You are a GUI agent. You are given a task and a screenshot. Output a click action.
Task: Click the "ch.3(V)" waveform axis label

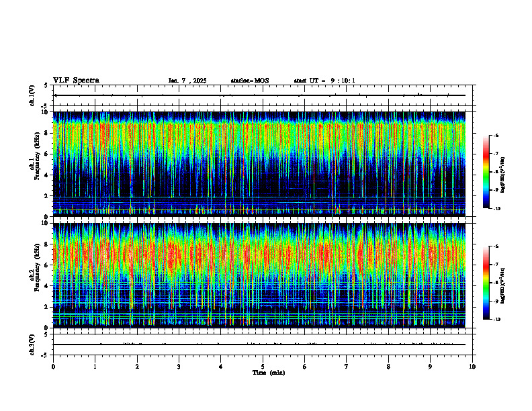click(32, 345)
